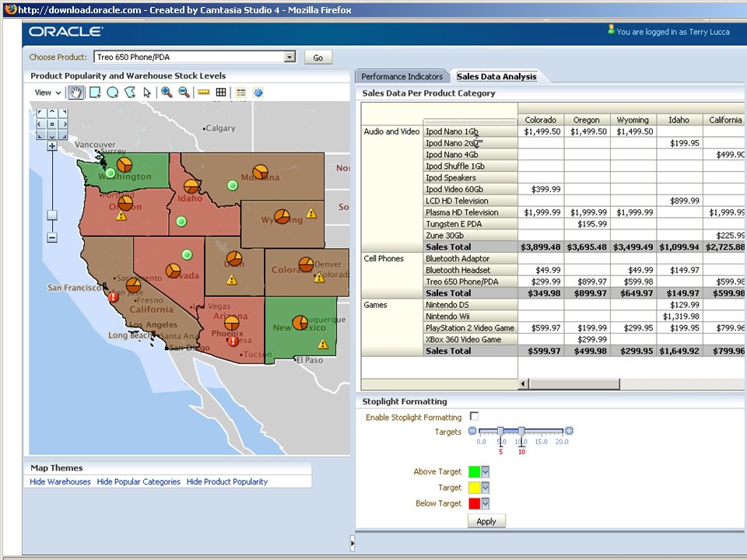Click the Ipod Nano 1Gb row header
Image resolution: width=747 pixels, height=560 pixels.
470,131
